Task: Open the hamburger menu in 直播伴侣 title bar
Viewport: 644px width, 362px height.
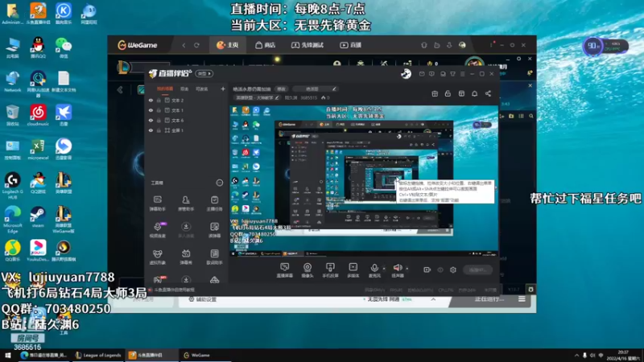Action: click(x=462, y=74)
